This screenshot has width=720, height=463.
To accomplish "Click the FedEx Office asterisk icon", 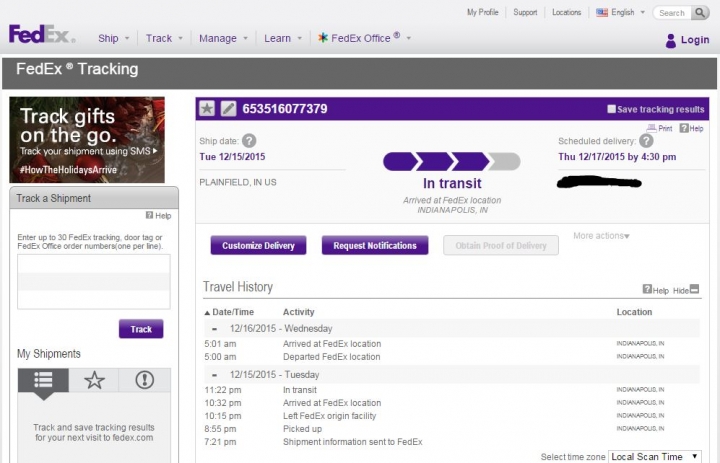I will 323,38.
